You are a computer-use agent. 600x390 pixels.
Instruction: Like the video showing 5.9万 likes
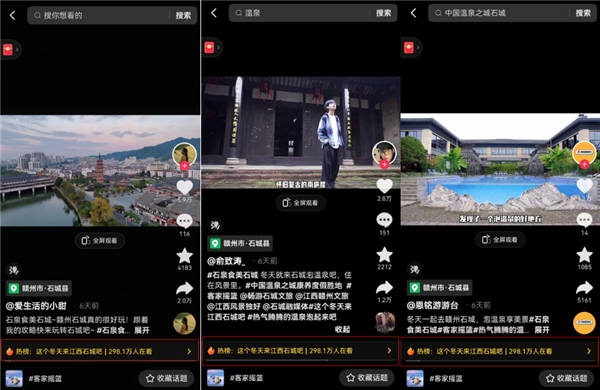coord(184,188)
